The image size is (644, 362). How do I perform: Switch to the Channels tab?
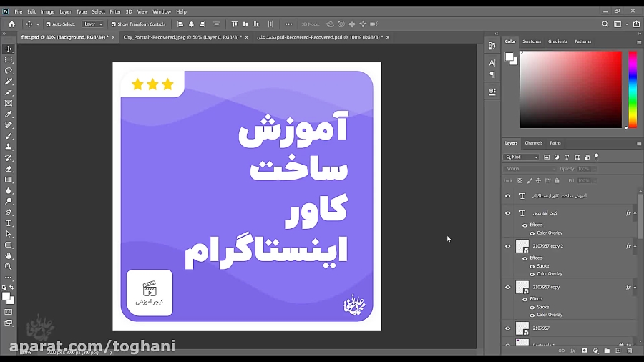(533, 143)
